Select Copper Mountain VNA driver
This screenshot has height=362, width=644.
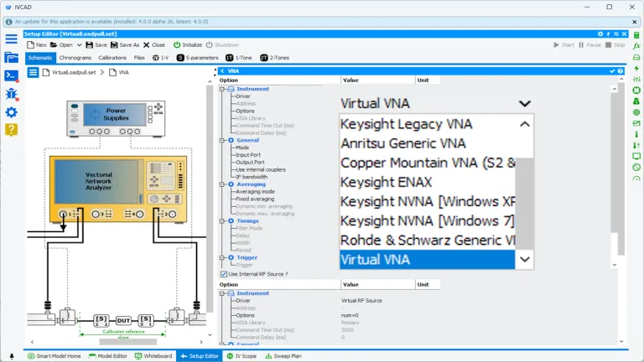427,163
